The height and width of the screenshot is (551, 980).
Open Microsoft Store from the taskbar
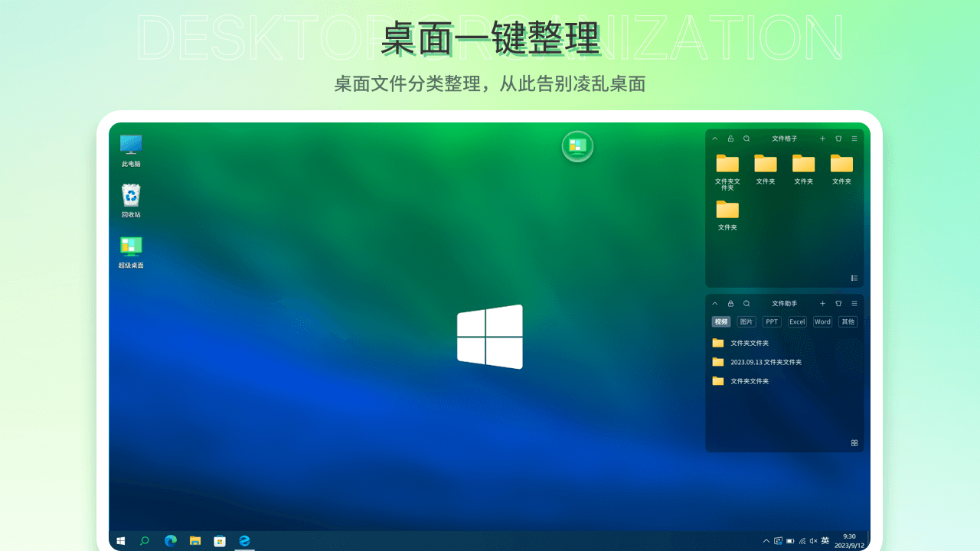coord(220,541)
